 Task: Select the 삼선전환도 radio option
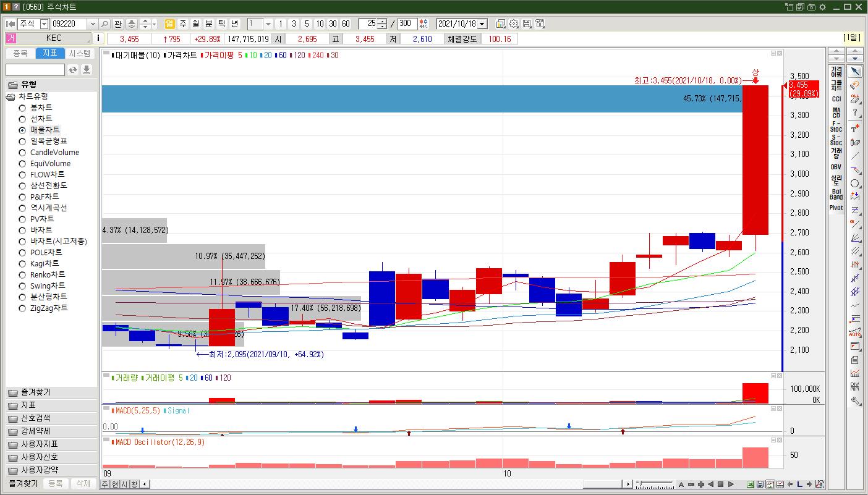22,186
